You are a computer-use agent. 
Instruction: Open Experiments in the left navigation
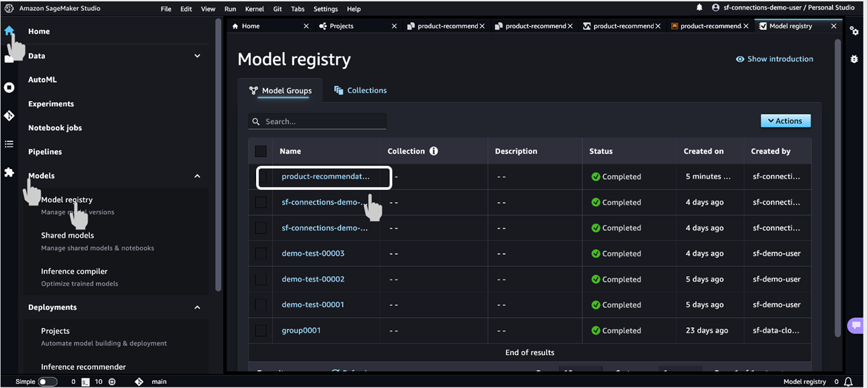[x=51, y=104]
